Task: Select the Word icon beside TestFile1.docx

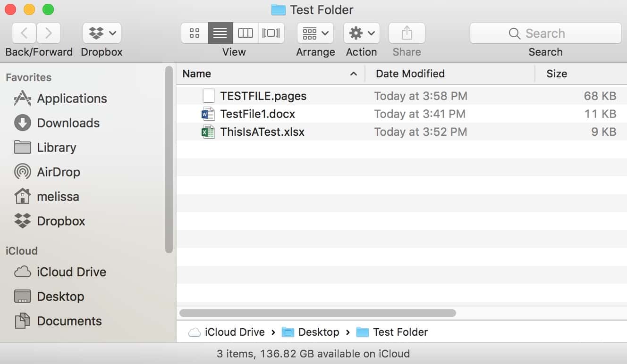Action: [207, 114]
